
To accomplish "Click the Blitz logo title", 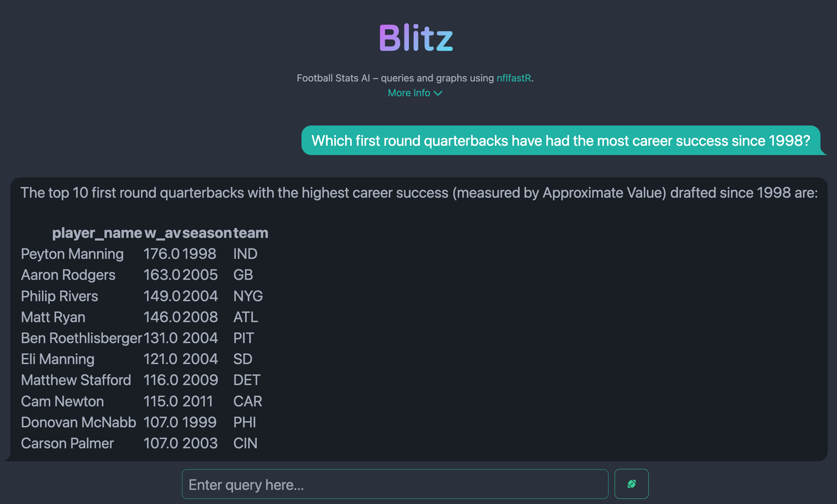I will coord(416,38).
